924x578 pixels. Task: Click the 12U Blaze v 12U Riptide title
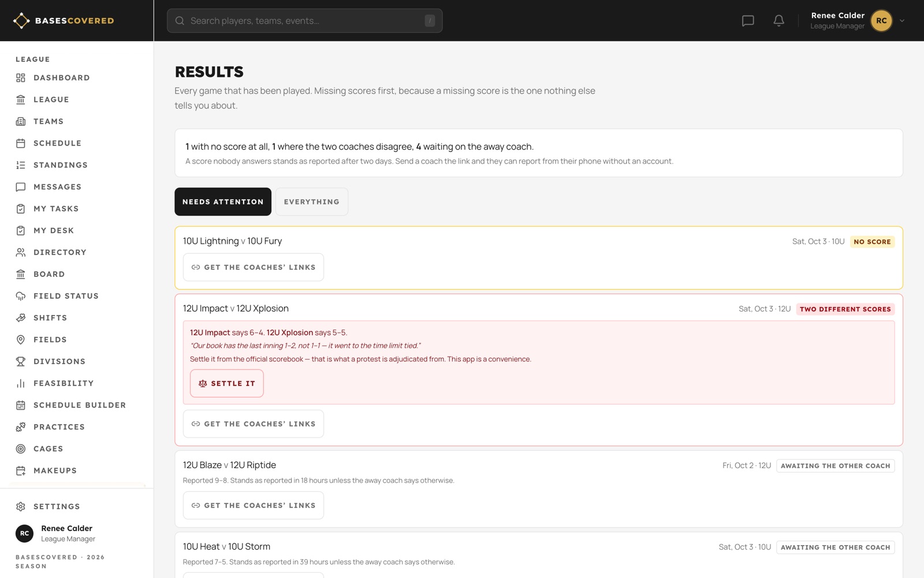tap(229, 465)
